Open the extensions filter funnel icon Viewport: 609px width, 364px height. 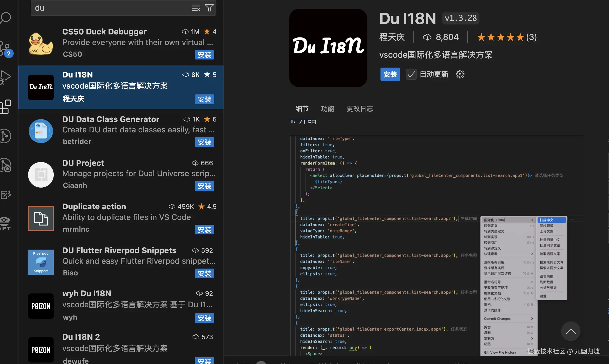click(209, 8)
